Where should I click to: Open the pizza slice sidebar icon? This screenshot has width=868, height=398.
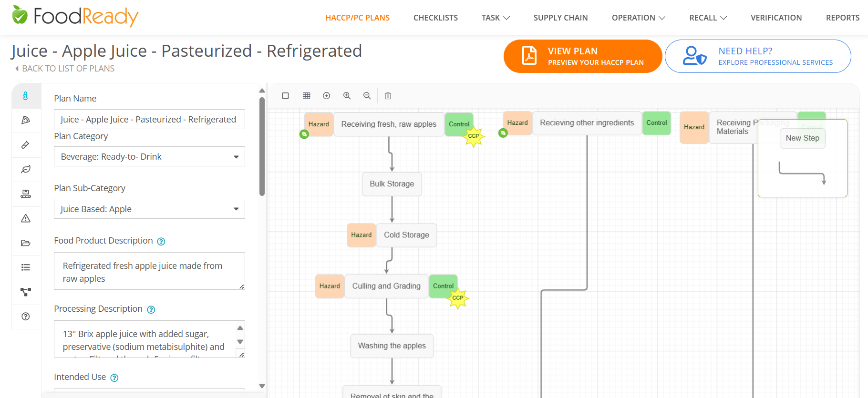click(x=26, y=120)
